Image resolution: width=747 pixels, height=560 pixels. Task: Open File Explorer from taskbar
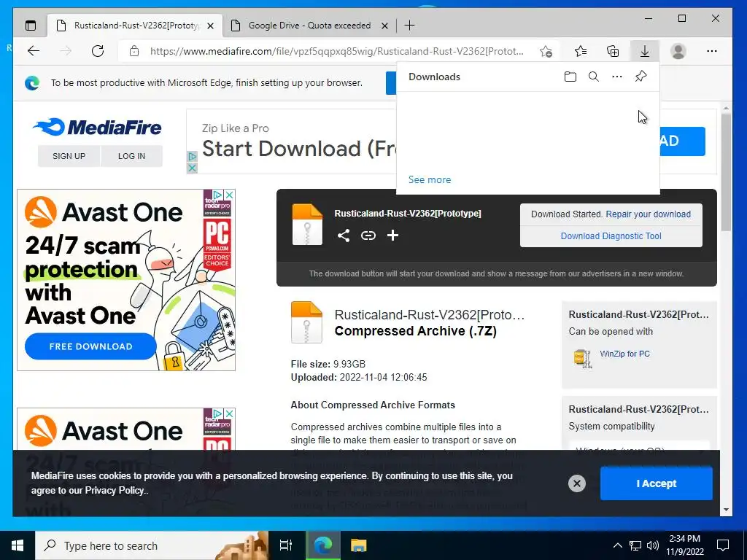[358, 545]
